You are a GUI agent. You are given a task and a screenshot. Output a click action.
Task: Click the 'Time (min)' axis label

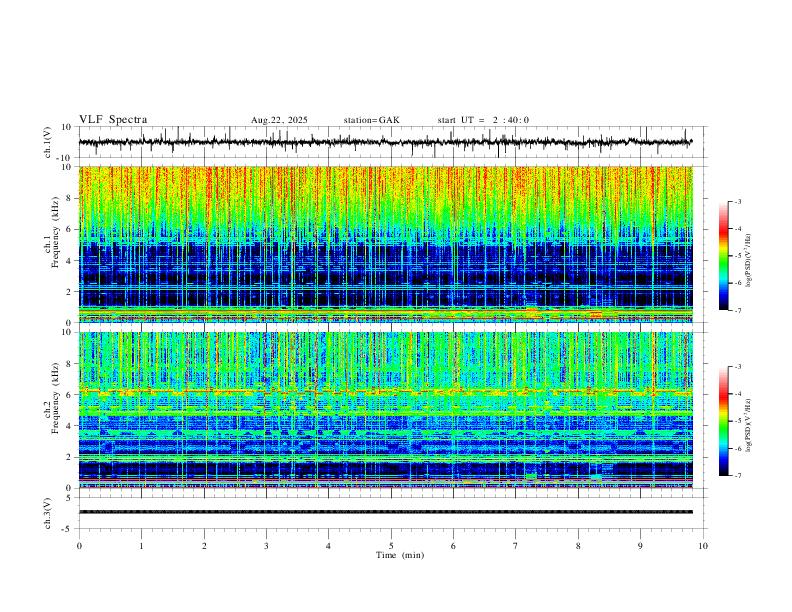(400, 555)
